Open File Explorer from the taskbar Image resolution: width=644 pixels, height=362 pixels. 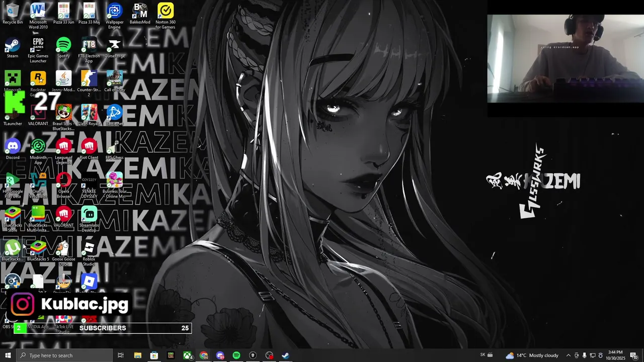pyautogui.click(x=138, y=355)
